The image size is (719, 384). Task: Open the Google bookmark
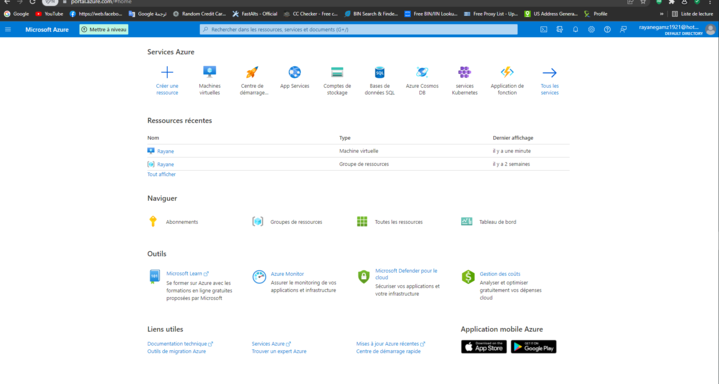point(17,14)
